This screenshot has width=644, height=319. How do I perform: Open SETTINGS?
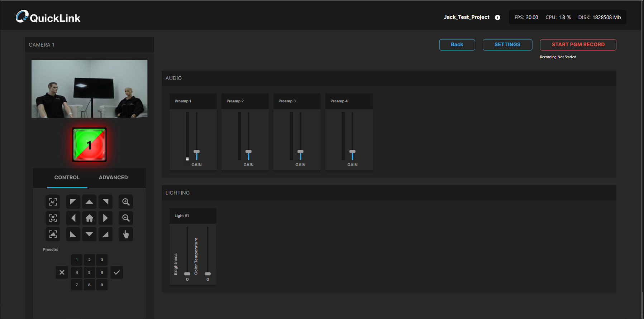tap(507, 45)
